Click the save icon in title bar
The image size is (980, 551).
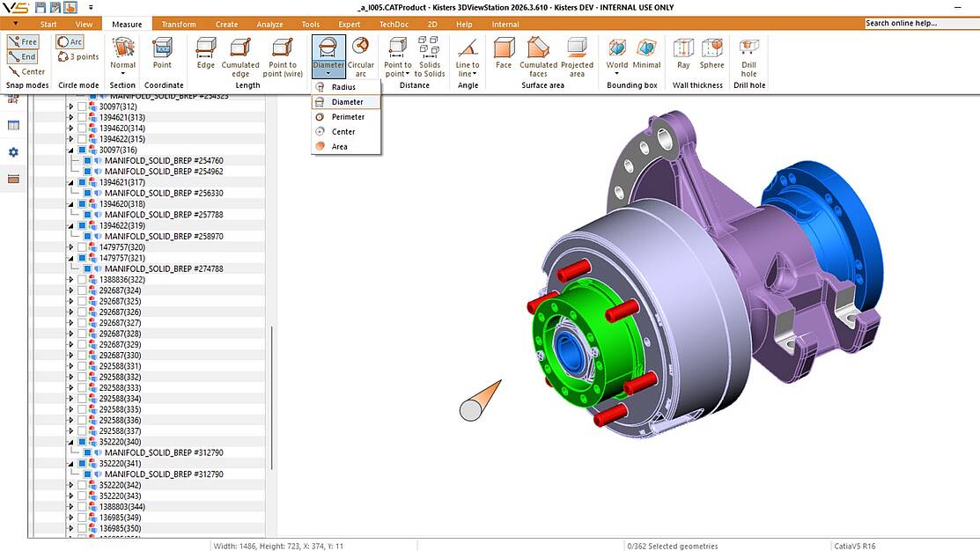pos(41,8)
